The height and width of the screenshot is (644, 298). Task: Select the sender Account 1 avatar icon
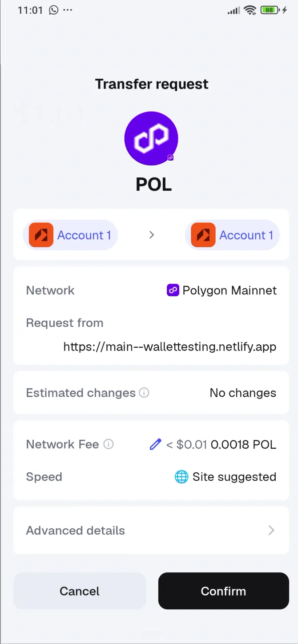point(40,235)
